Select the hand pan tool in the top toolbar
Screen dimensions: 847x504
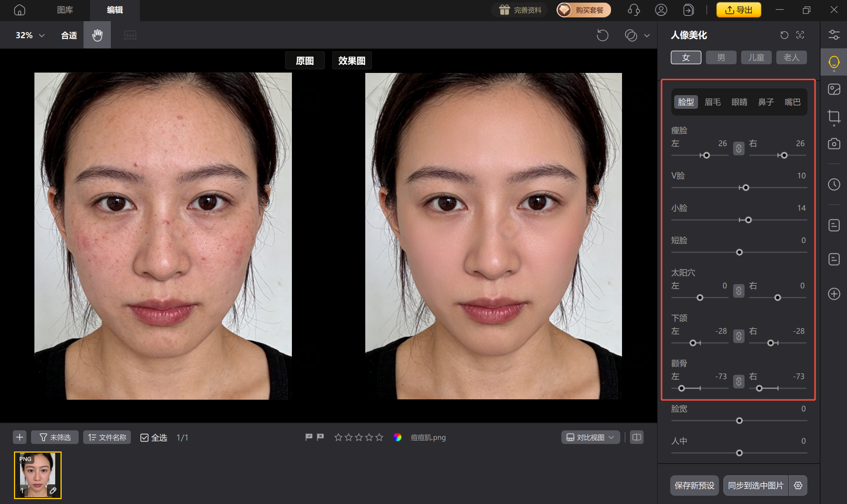point(97,35)
